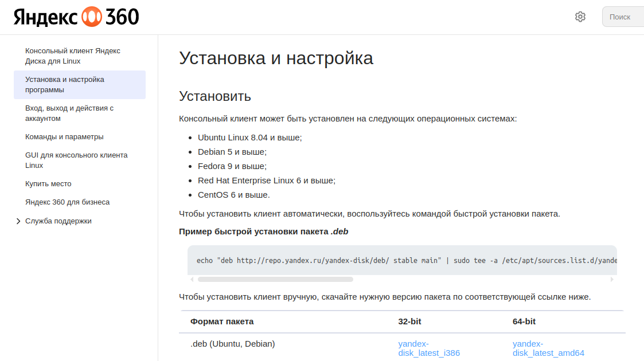Image resolution: width=644 pixels, height=361 pixels.
Task: Click the 32-bit column header
Action: point(409,321)
